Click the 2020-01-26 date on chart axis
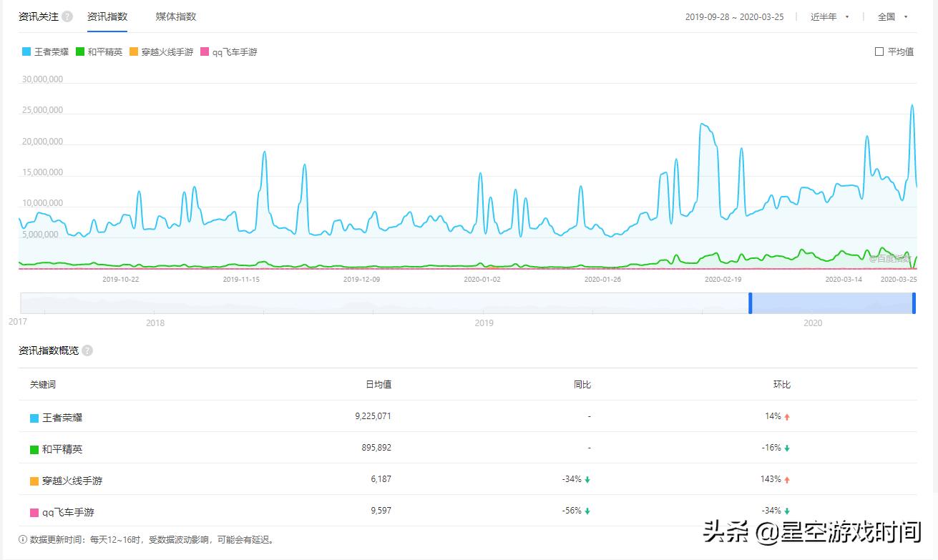 (602, 280)
